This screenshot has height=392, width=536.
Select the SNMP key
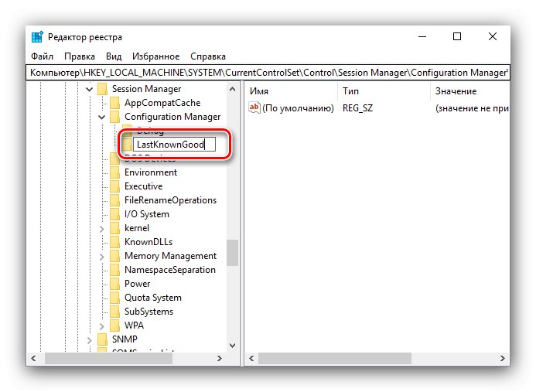[125, 339]
